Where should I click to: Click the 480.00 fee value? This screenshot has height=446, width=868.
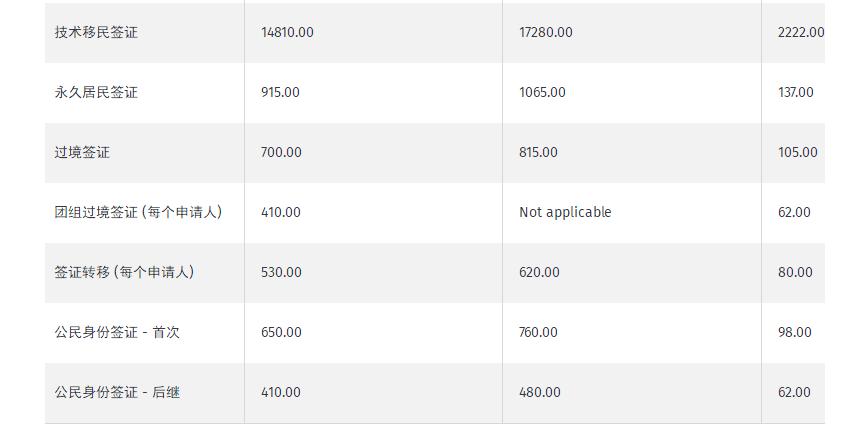(540, 392)
